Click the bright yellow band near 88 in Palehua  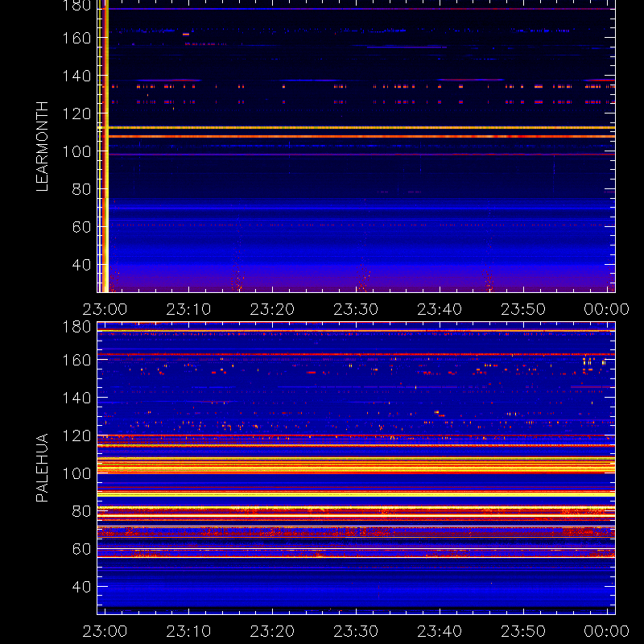pos(356,495)
